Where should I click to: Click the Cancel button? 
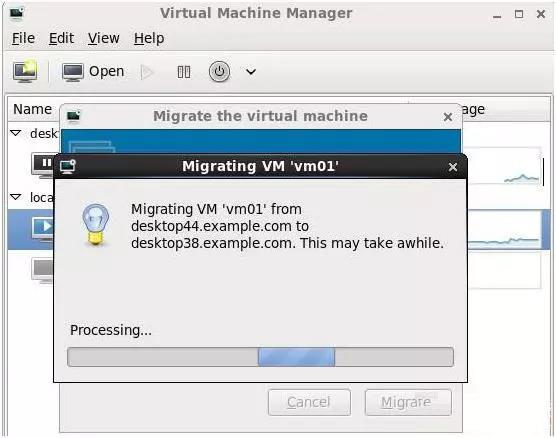309,402
